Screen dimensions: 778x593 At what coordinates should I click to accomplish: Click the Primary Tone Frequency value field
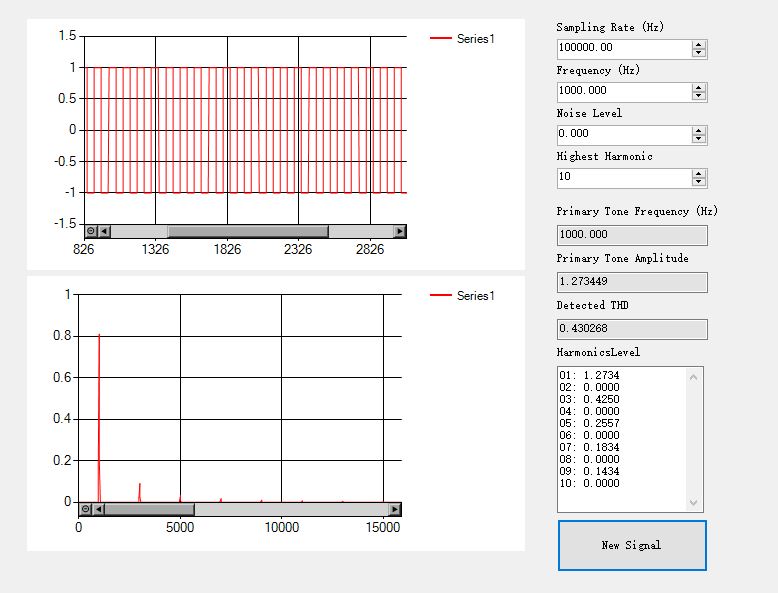coord(632,235)
